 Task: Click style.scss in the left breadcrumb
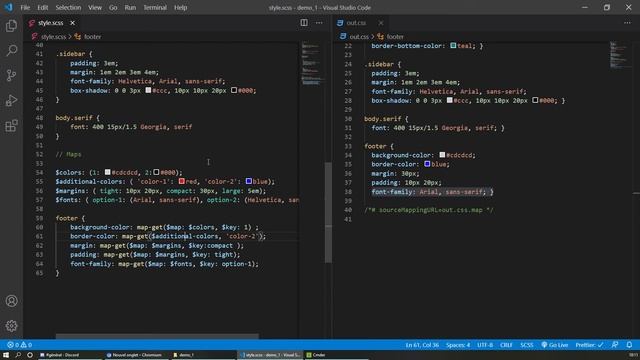click(x=53, y=37)
